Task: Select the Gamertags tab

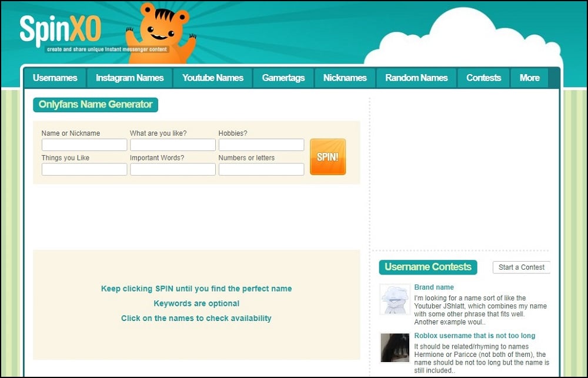Action: (283, 78)
